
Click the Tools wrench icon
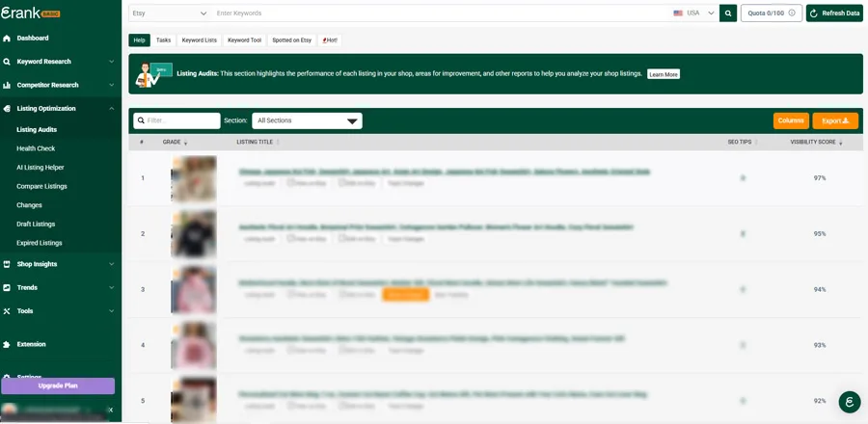click(7, 311)
